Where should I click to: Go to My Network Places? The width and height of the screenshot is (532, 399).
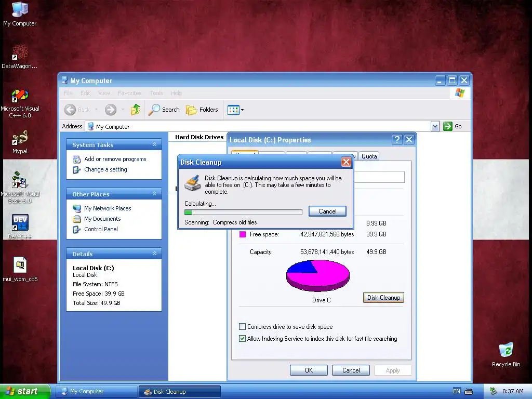pos(108,208)
